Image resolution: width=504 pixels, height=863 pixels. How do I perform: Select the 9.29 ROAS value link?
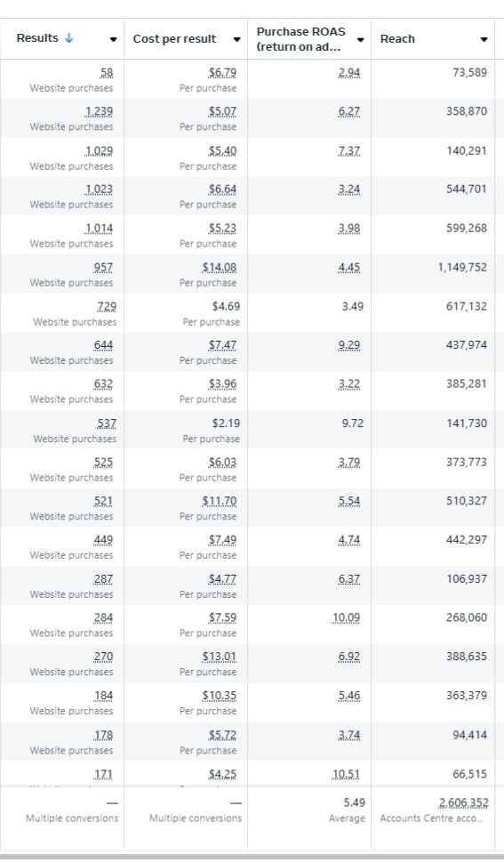(349, 345)
